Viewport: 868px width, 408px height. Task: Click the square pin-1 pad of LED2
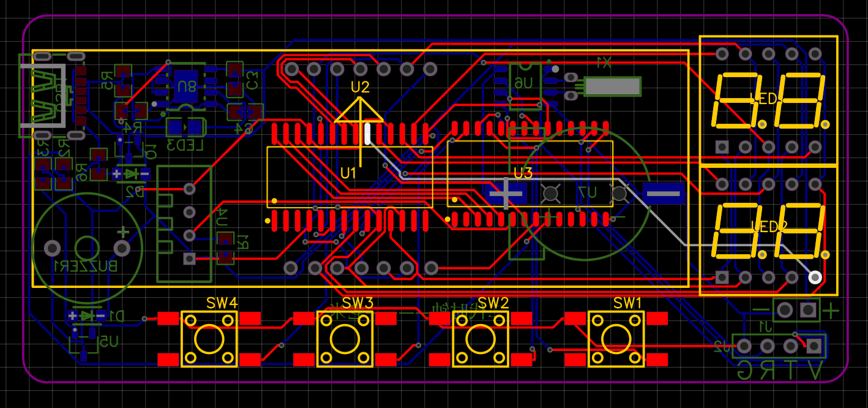722,278
